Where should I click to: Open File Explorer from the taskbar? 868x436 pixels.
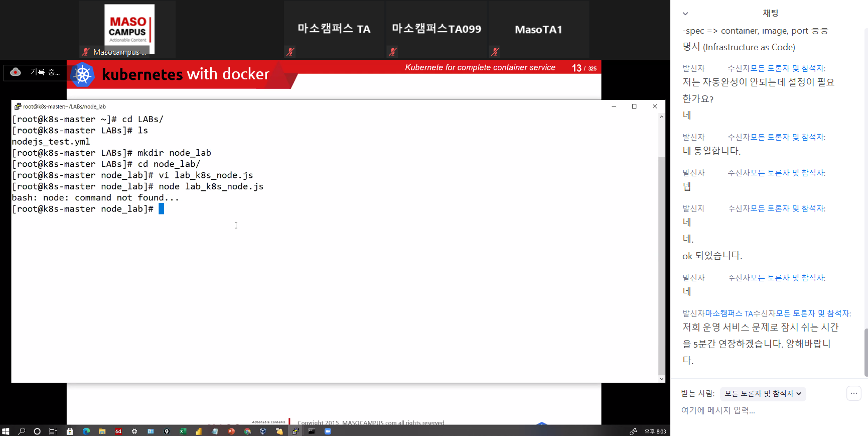click(102, 431)
